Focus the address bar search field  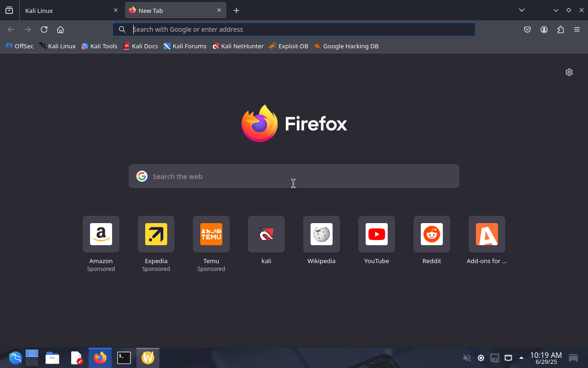pos(294,29)
